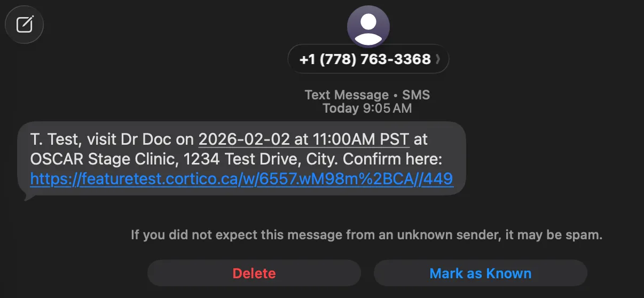This screenshot has height=298, width=644.
Task: Click the underlined 2026-02-02 date
Action: pos(244,139)
